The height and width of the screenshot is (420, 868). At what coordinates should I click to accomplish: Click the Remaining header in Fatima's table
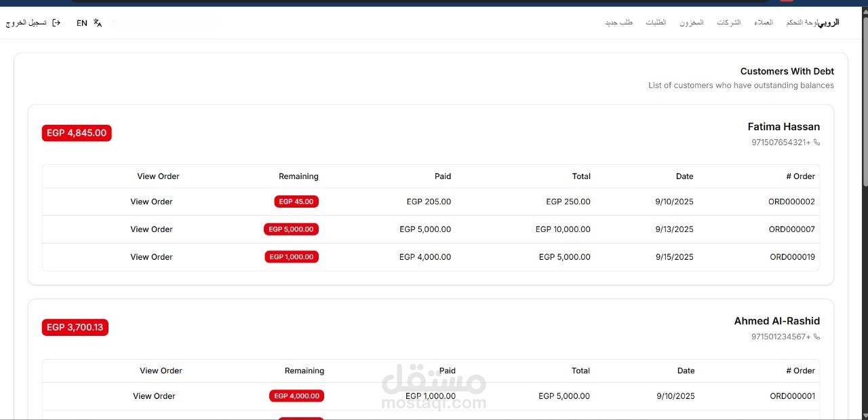pyautogui.click(x=298, y=176)
